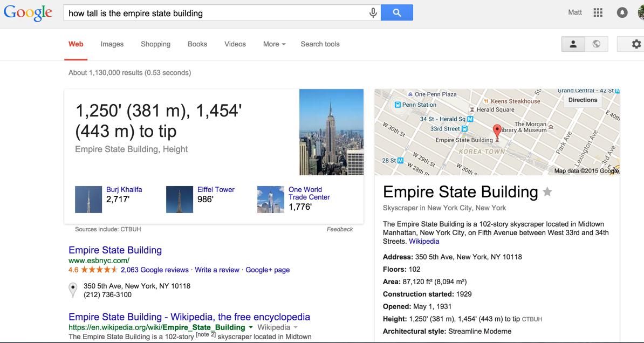
Task: Switch to the Images tab
Action: pos(112,44)
